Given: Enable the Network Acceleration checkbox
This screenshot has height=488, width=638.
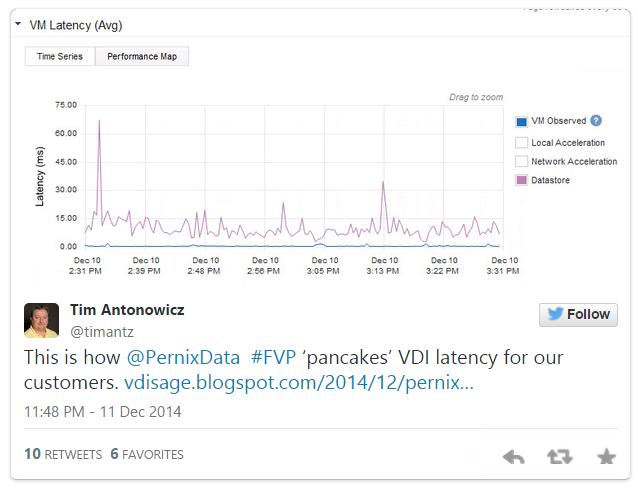Looking at the screenshot, I should [x=521, y=161].
